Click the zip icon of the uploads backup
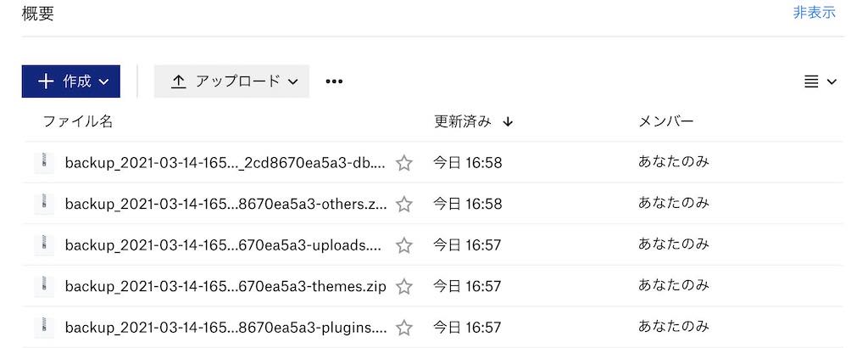 pyautogui.click(x=44, y=245)
